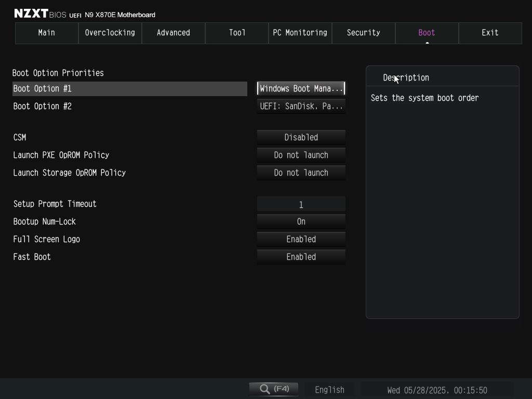Click the date and time display
This screenshot has height=399, width=532.
(x=437, y=390)
